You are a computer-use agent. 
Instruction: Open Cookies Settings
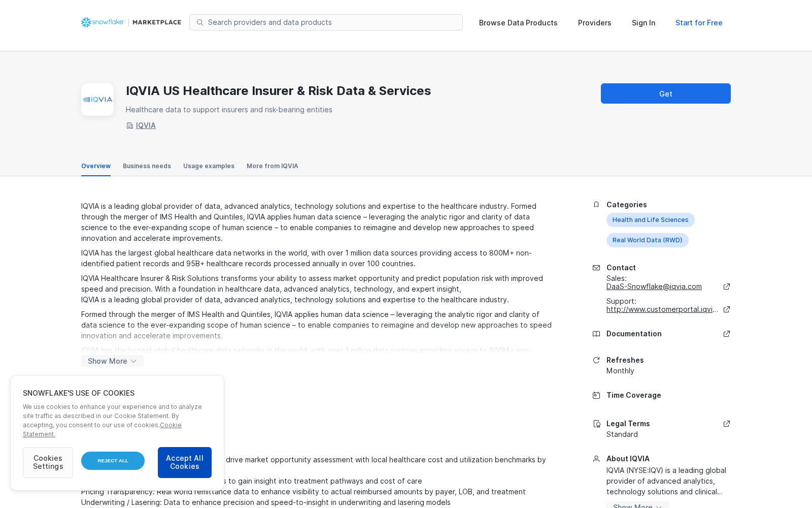pyautogui.click(x=48, y=462)
